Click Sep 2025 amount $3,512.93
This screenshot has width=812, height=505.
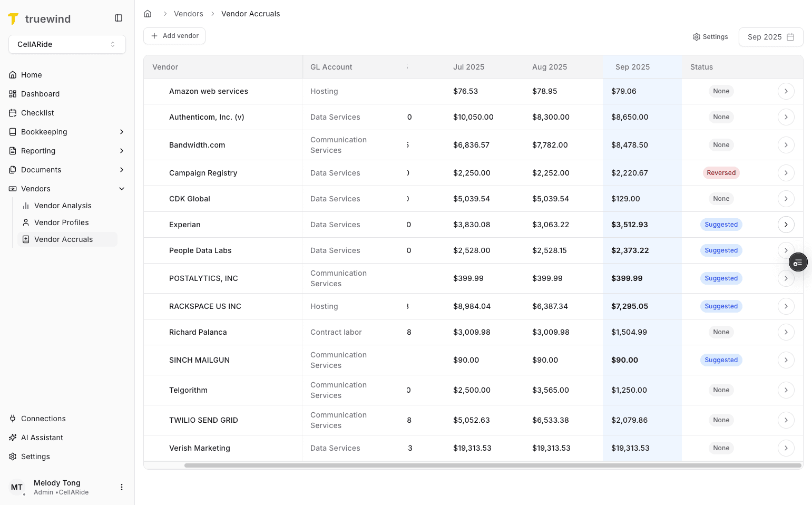click(x=630, y=225)
